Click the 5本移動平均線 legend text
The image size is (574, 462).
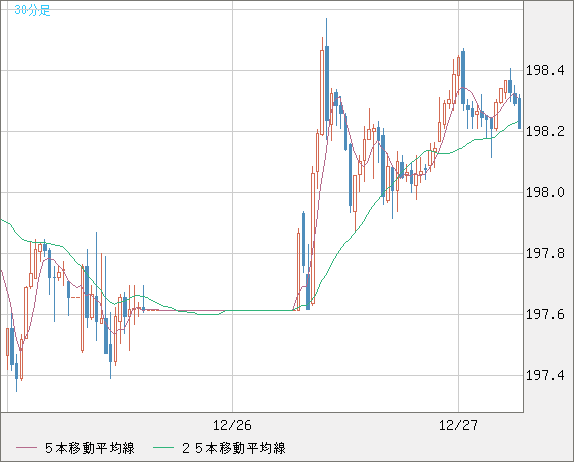(x=90, y=448)
